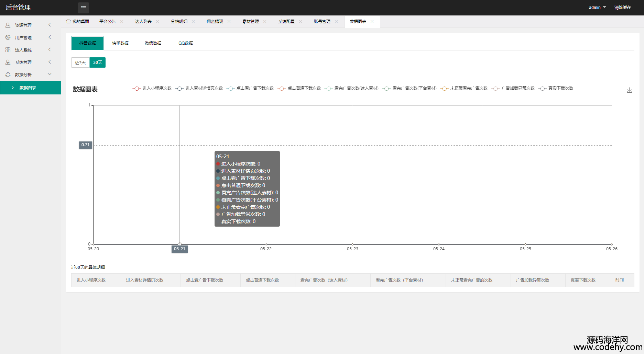Viewport: 644px width, 354px height.
Task: Open the 达人列表 tab
Action: pos(143,21)
